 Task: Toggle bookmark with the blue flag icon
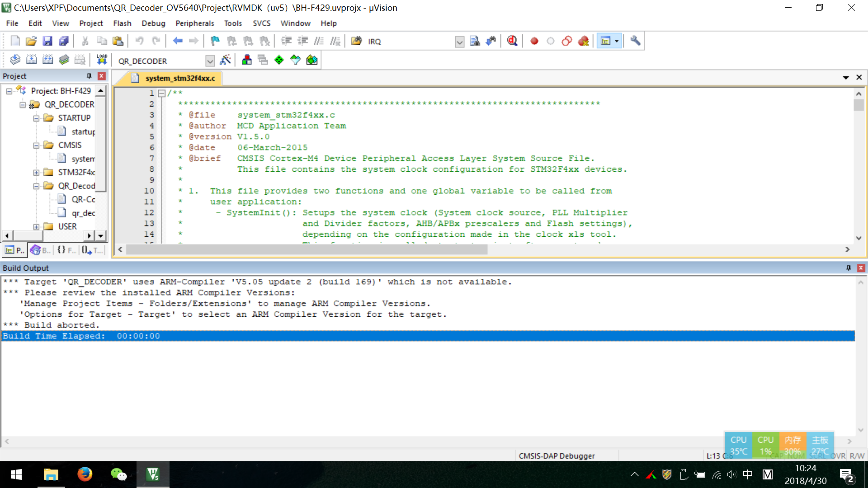(215, 41)
